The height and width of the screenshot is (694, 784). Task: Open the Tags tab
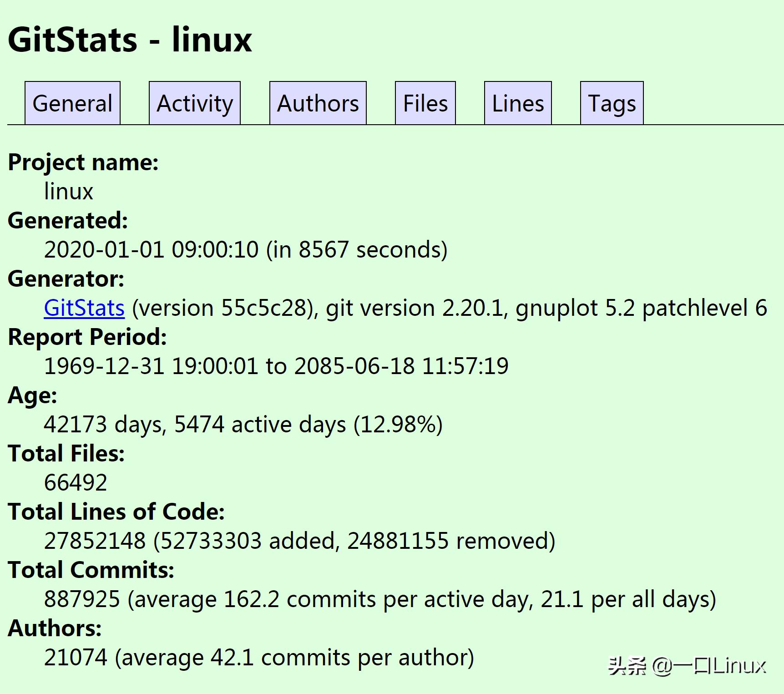pyautogui.click(x=611, y=103)
